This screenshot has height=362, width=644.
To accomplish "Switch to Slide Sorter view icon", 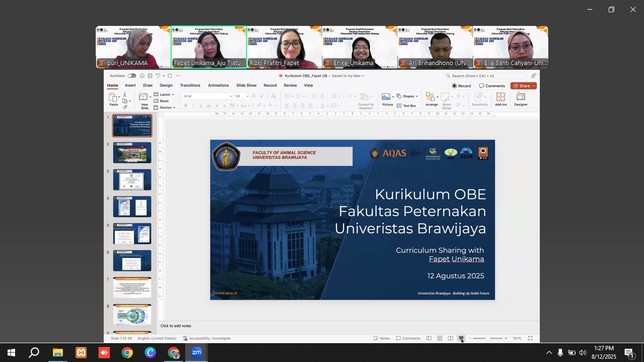I will pyautogui.click(x=439, y=338).
